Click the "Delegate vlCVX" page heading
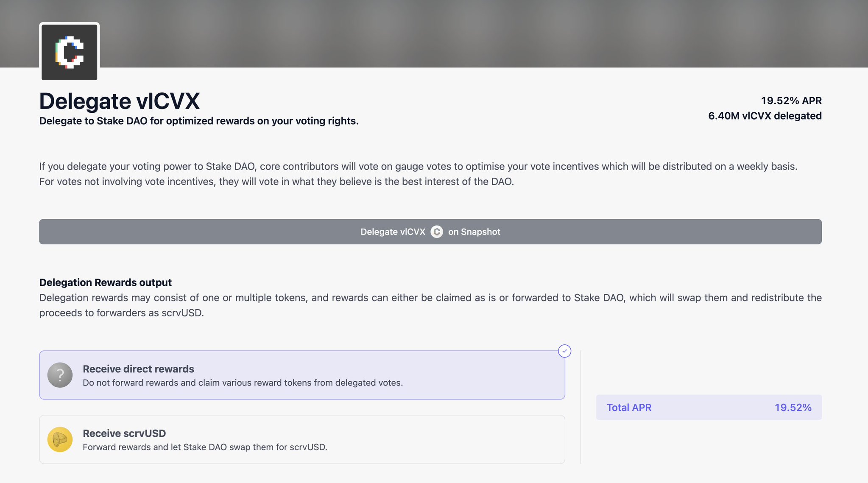Image resolution: width=868 pixels, height=483 pixels. [x=119, y=101]
